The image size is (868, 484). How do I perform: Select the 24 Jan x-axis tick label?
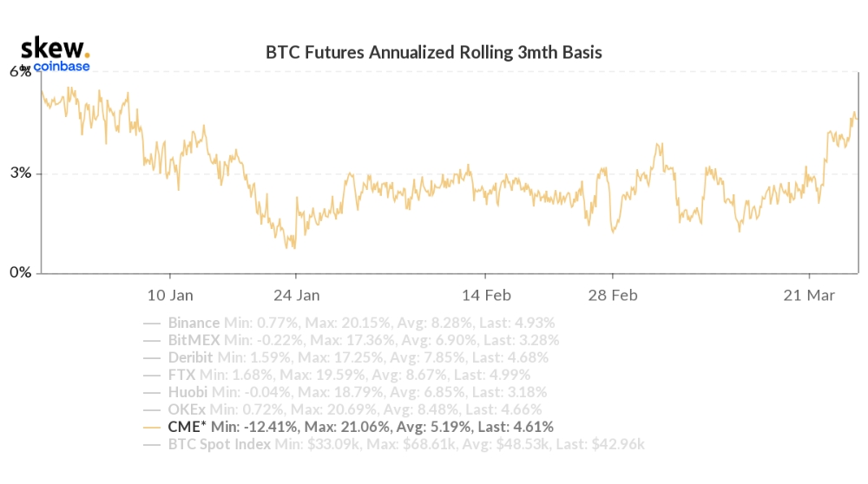297,296
